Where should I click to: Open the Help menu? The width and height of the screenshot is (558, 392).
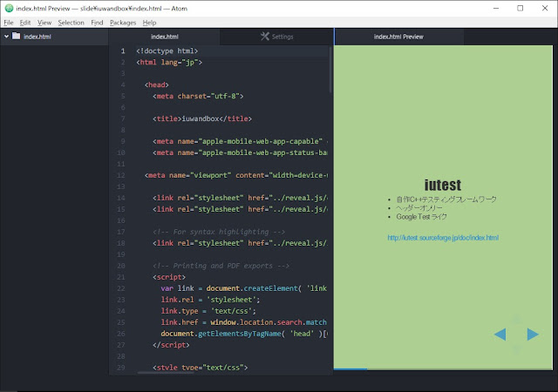pyautogui.click(x=149, y=23)
